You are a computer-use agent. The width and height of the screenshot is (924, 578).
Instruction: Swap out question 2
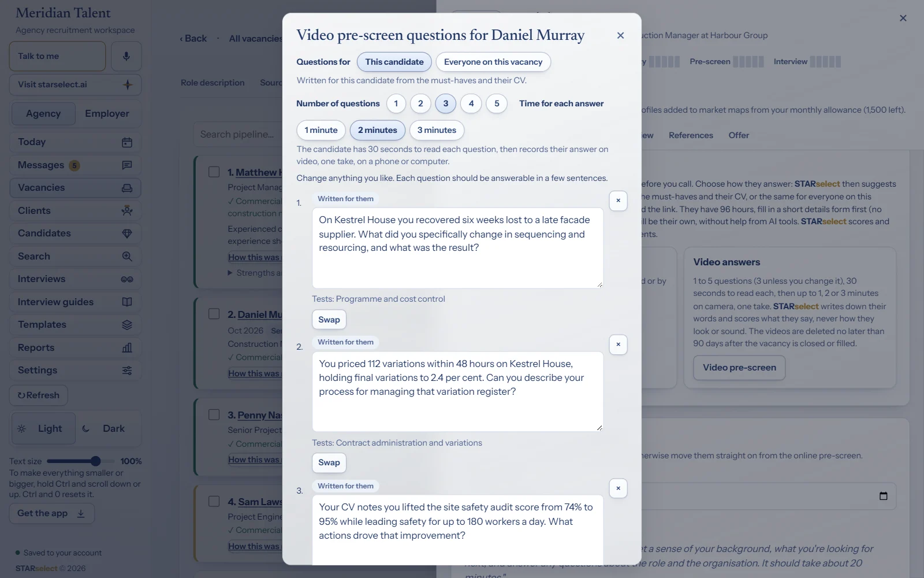(x=329, y=462)
